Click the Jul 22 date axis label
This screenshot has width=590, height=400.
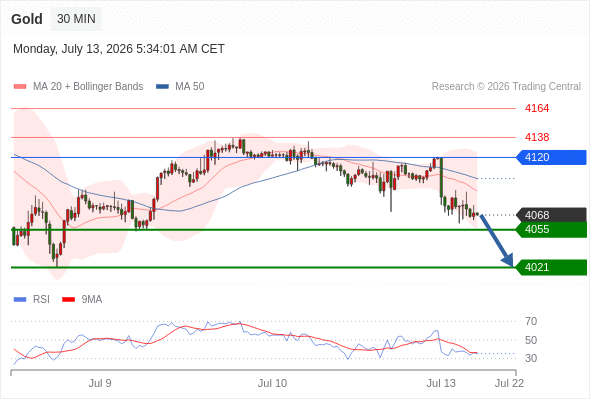[x=509, y=383]
